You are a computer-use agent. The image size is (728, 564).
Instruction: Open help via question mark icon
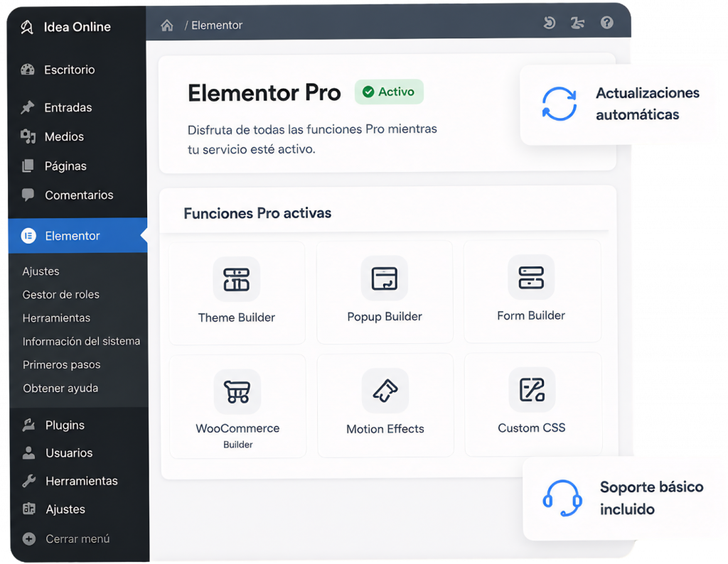607,22
